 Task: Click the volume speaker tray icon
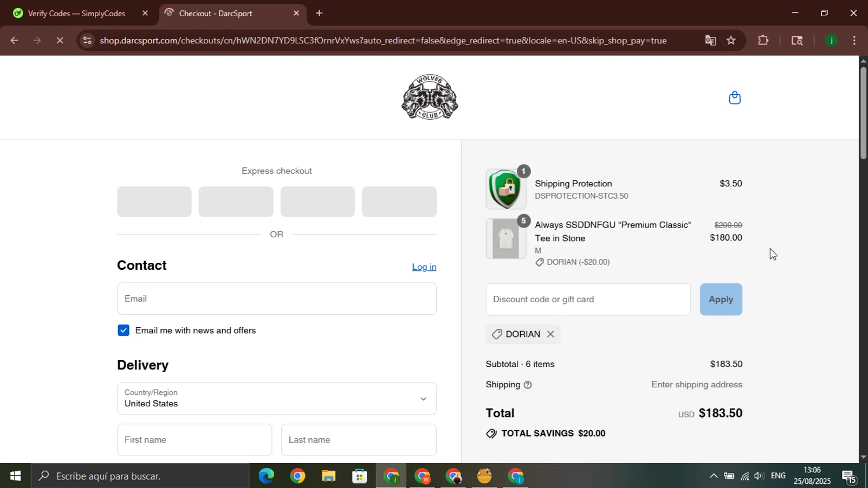[759, 476]
